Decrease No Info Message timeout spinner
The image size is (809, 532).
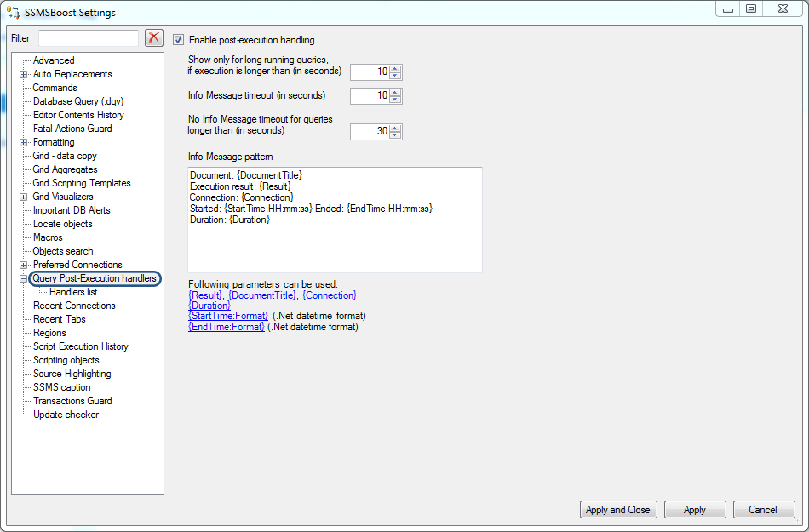pyautogui.click(x=395, y=135)
